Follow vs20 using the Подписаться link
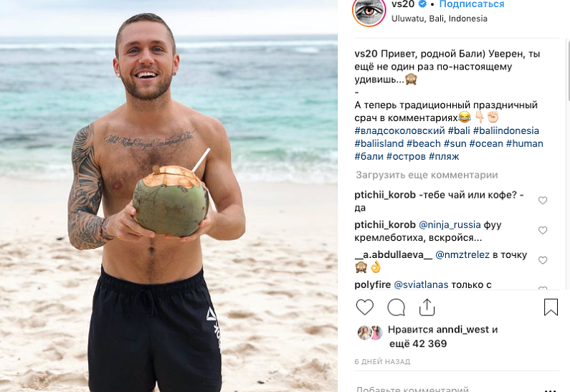The height and width of the screenshot is (392, 570). pyautogui.click(x=472, y=4)
